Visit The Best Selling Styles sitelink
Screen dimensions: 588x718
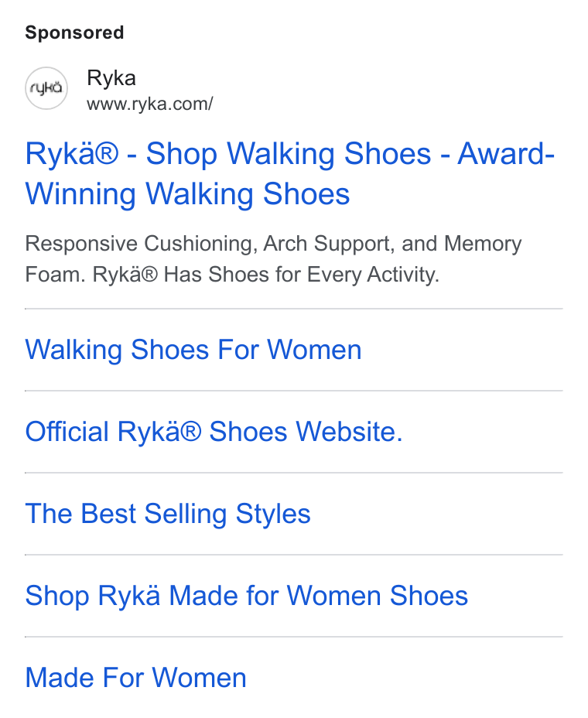(168, 514)
